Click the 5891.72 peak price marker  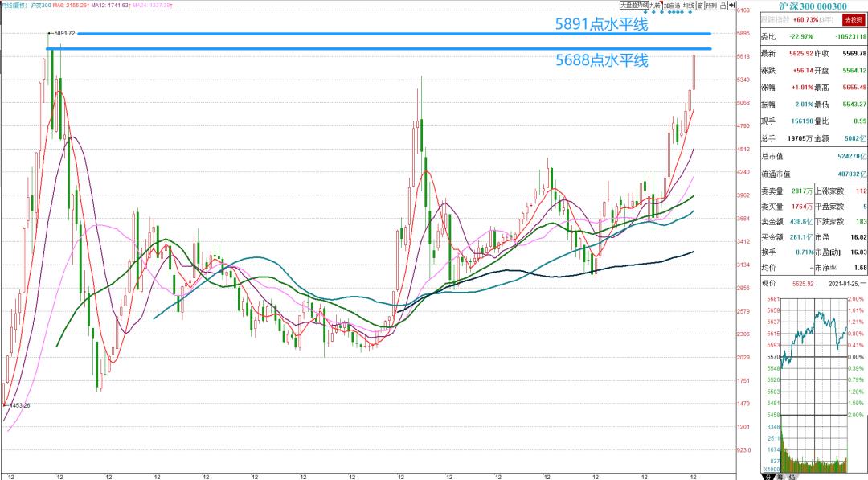[65, 33]
